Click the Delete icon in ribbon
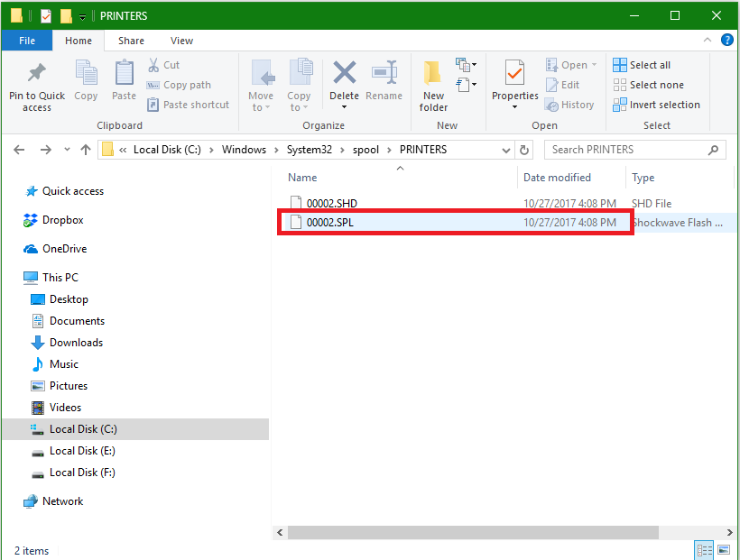The width and height of the screenshot is (740, 560). pyautogui.click(x=344, y=74)
